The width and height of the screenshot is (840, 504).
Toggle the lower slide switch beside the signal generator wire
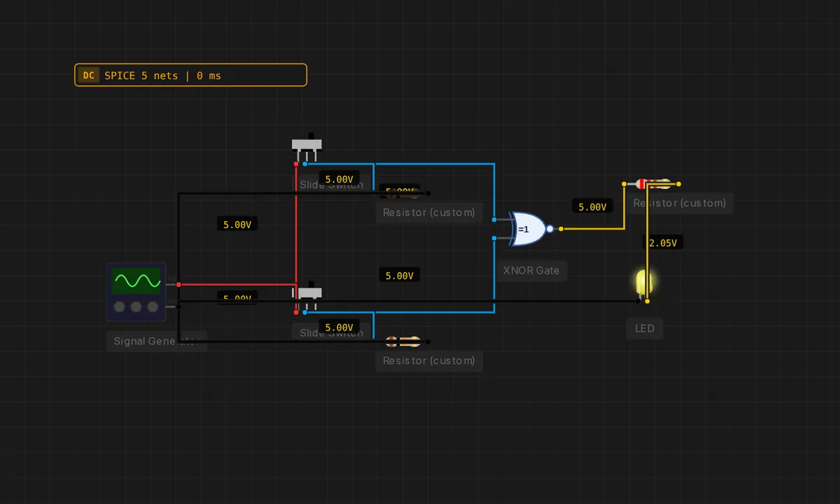[x=307, y=295]
